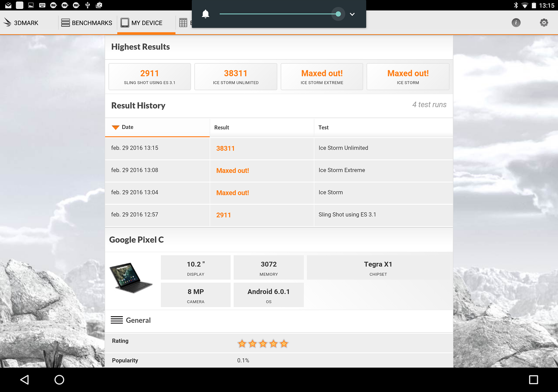Open Maxed out result for Ice Storm
This screenshot has width=558, height=392.
coord(233,193)
